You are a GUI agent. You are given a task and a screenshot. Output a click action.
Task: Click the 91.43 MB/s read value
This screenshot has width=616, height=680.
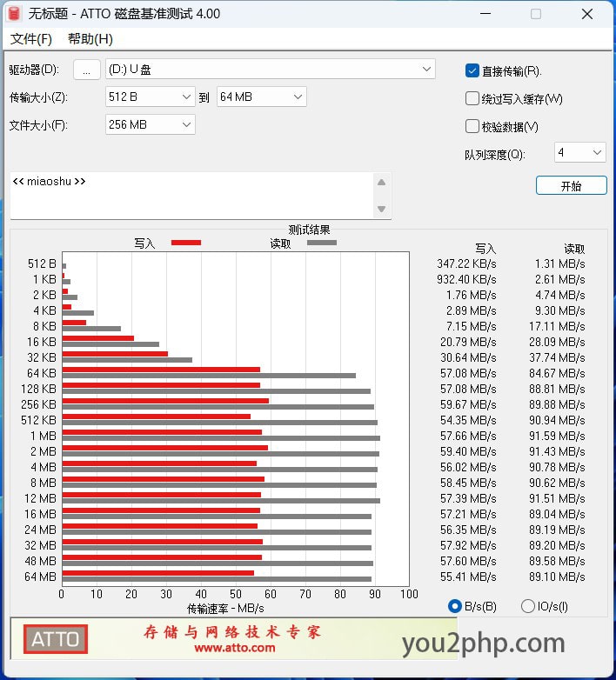557,451
